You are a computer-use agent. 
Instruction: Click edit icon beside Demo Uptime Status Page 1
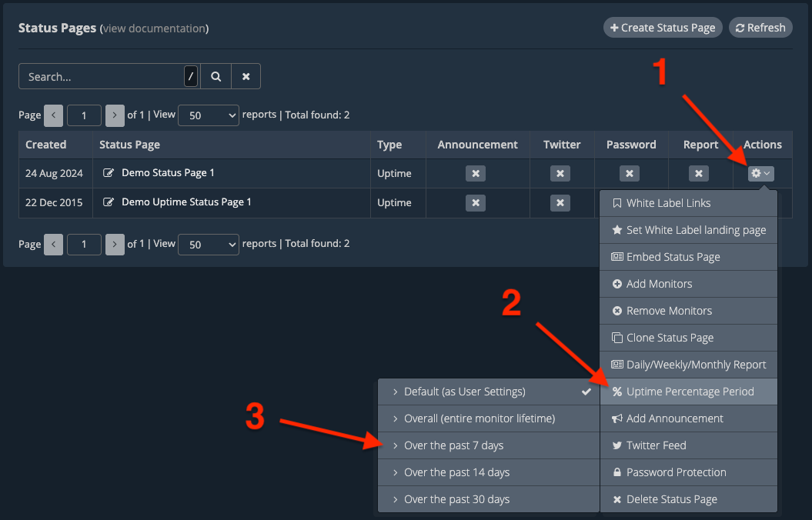tap(109, 203)
